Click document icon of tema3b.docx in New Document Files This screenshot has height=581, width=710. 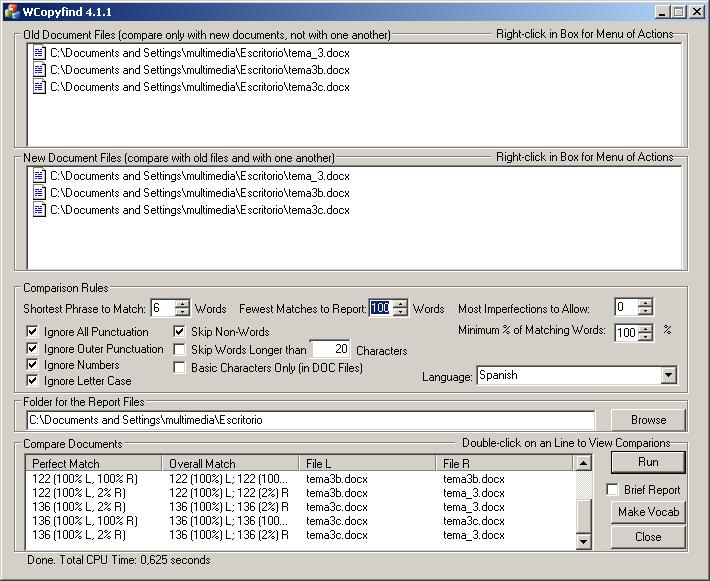[x=39, y=192]
